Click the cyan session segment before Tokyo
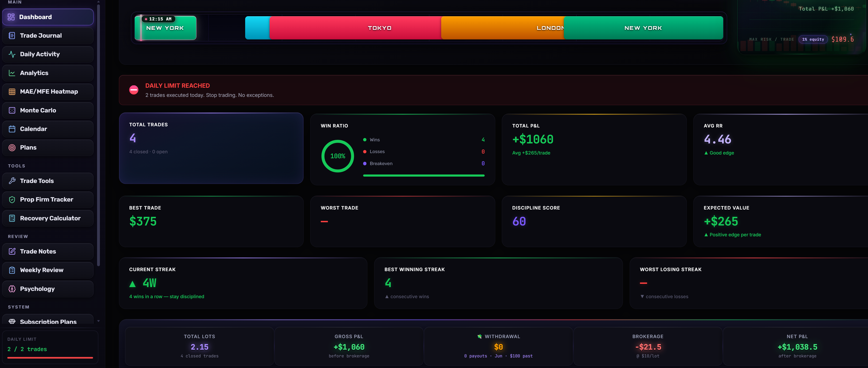The image size is (868, 368). (x=257, y=28)
